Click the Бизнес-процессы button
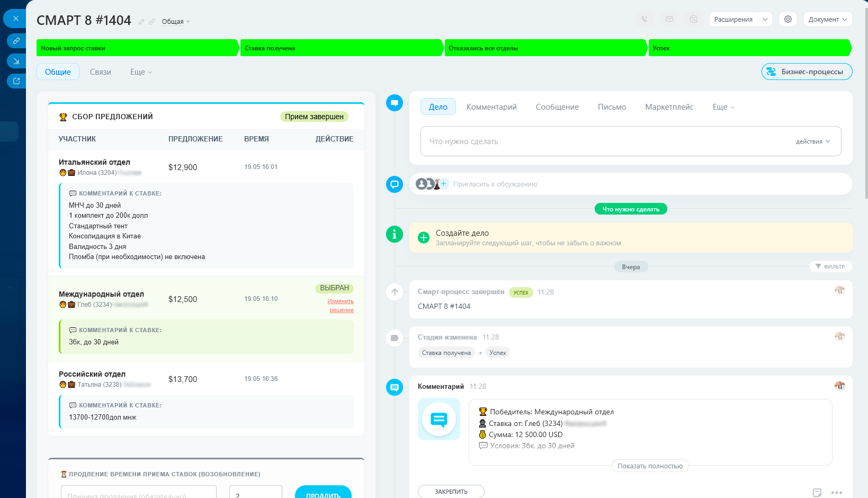The height and width of the screenshot is (498, 868). click(807, 72)
